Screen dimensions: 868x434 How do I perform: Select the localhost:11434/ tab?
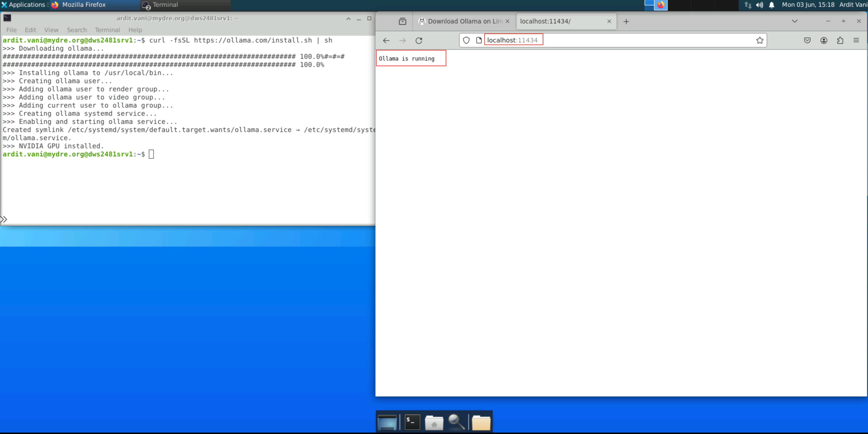pyautogui.click(x=566, y=21)
